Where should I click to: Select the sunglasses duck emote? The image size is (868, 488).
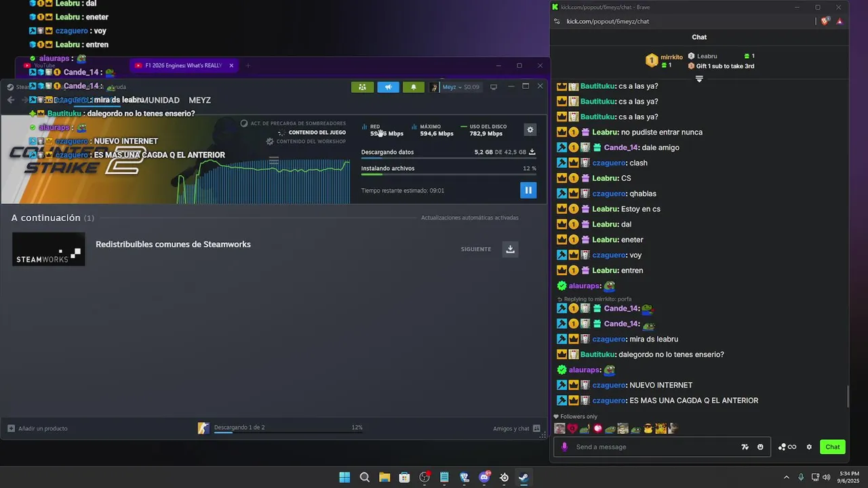click(648, 428)
